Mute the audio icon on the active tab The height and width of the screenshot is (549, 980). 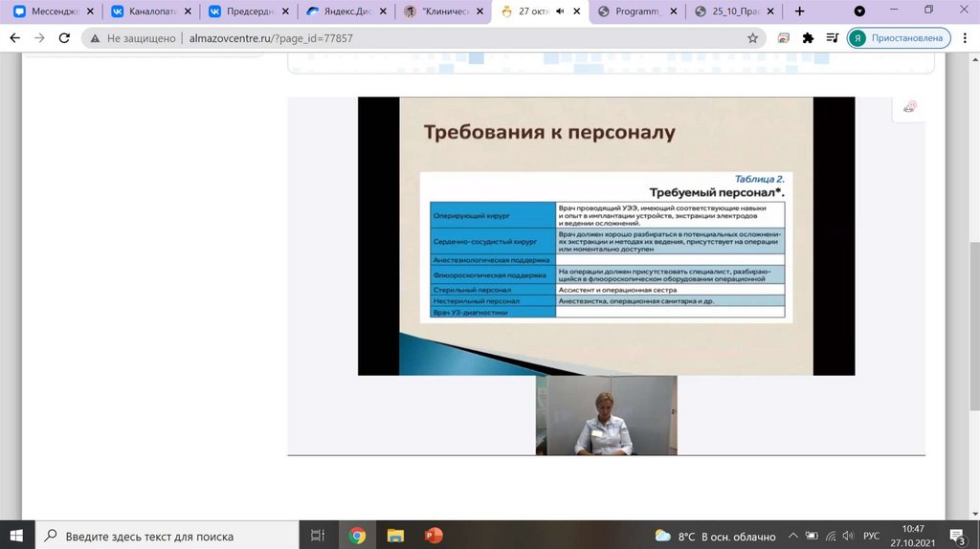(x=559, y=11)
